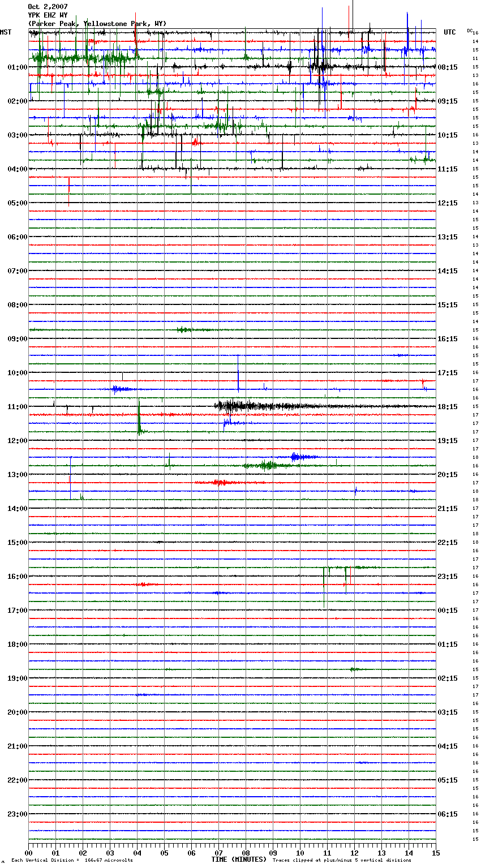Select the 16:00 MST time label
The height and width of the screenshot is (868, 481).
point(18,577)
